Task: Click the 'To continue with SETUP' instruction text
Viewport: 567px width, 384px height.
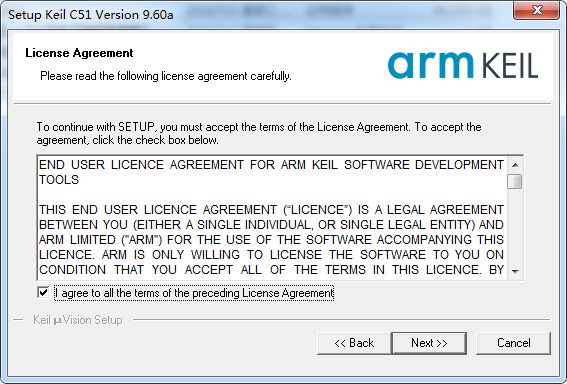Action: (259, 133)
